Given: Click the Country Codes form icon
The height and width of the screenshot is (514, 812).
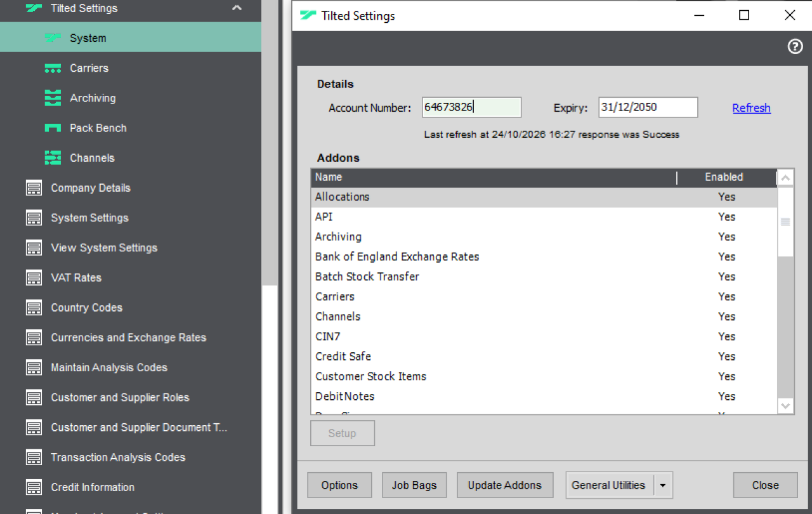Looking at the screenshot, I should [x=34, y=308].
